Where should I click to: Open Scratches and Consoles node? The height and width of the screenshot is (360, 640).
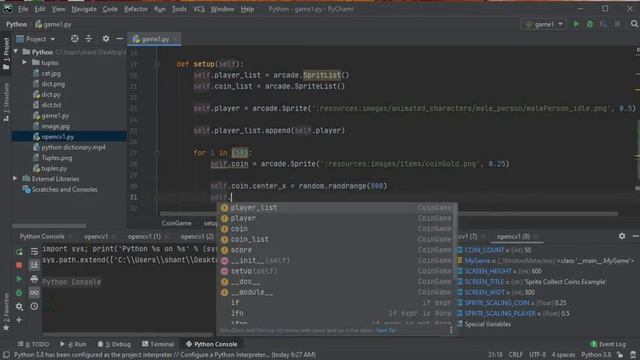64,189
